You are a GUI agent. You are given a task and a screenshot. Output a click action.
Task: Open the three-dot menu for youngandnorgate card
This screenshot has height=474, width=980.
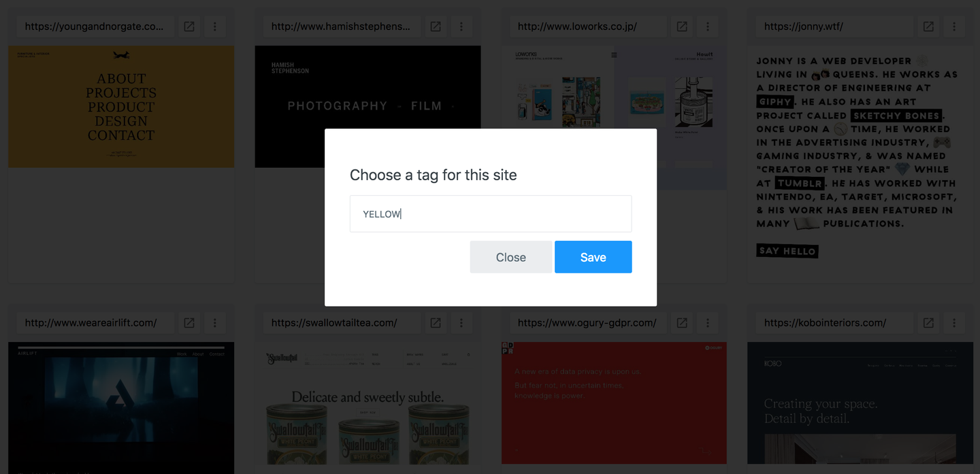coord(215,27)
